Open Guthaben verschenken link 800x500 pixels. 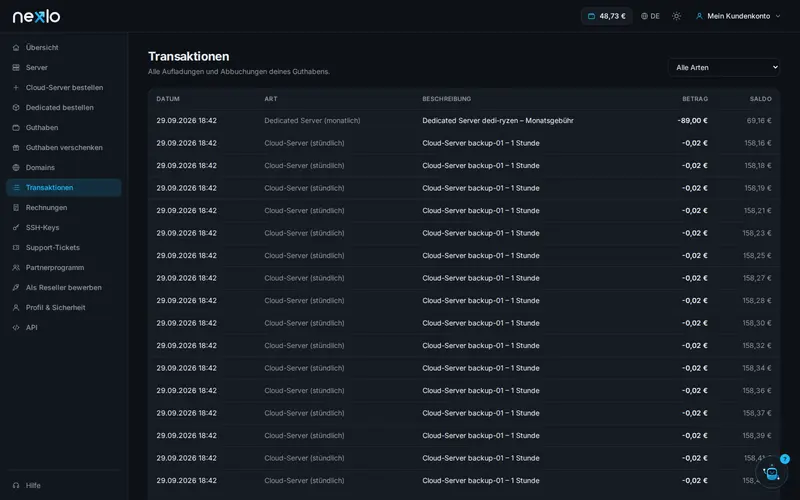[x=64, y=147]
